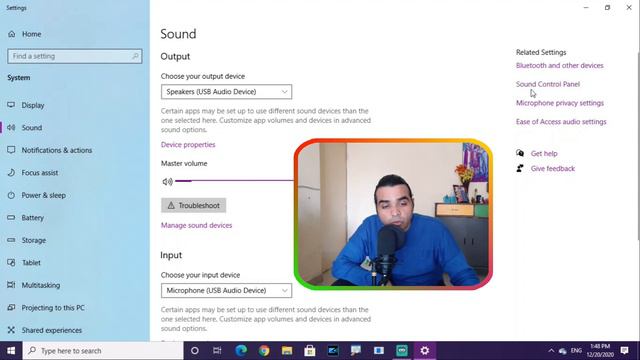Open File Explorer from taskbar
This screenshot has height=360, width=640.
point(287,351)
